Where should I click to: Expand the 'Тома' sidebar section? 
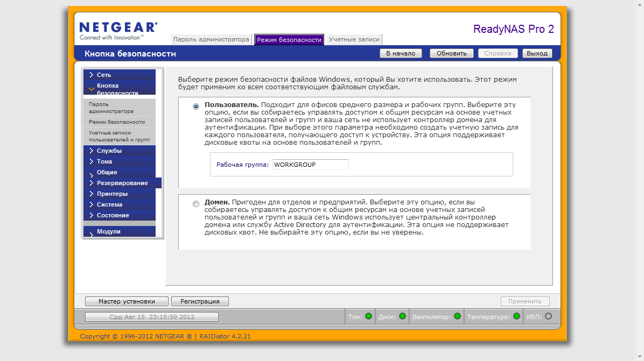point(119,161)
